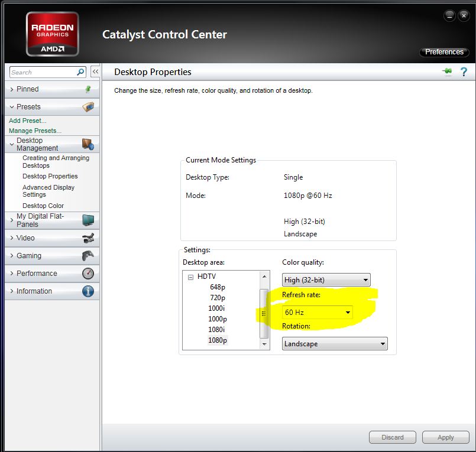Image resolution: width=476 pixels, height=452 pixels.
Task: Click the Information icon
Action: click(88, 291)
